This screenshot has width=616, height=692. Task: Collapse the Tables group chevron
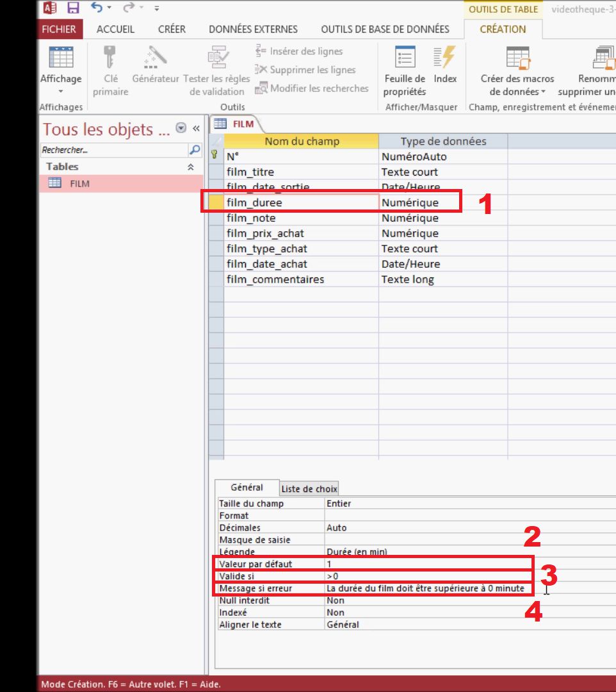click(190, 167)
